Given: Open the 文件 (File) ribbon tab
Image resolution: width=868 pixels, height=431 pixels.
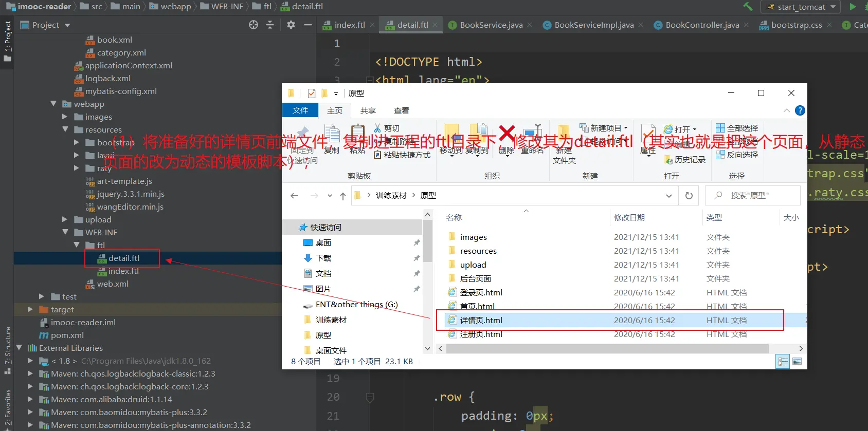Looking at the screenshot, I should tap(300, 110).
